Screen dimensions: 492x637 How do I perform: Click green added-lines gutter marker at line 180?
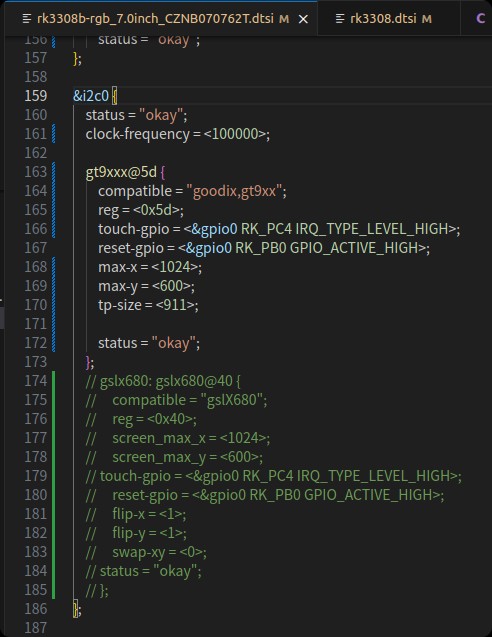(x=54, y=495)
